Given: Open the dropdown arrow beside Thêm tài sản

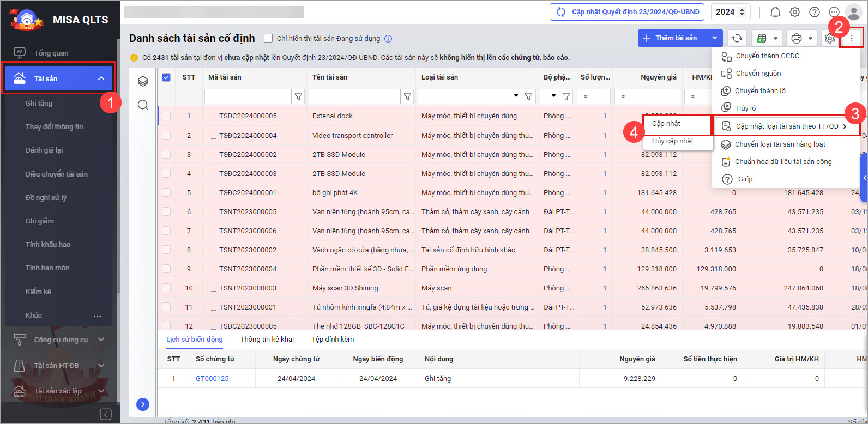Looking at the screenshot, I should coord(714,38).
